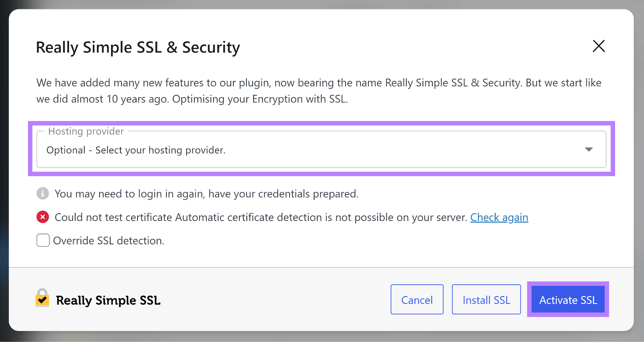Dismiss the dialog with the X
Image resolution: width=644 pixels, height=342 pixels.
tap(599, 46)
